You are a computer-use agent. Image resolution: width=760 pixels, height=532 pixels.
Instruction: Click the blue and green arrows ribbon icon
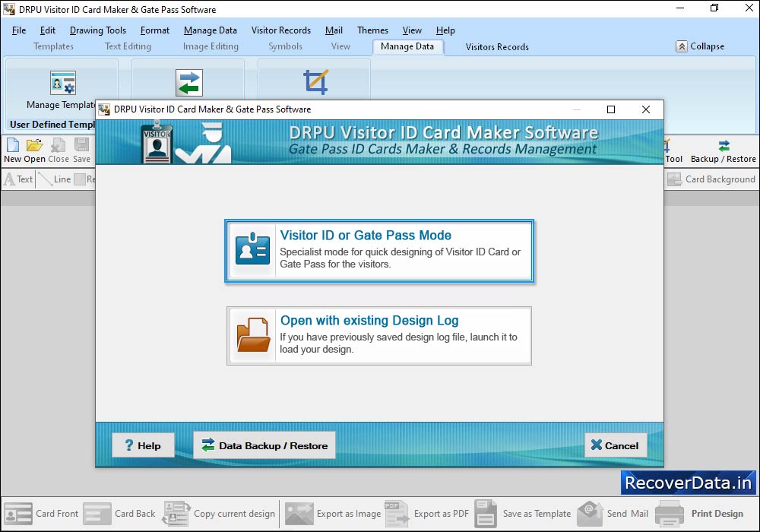189,83
